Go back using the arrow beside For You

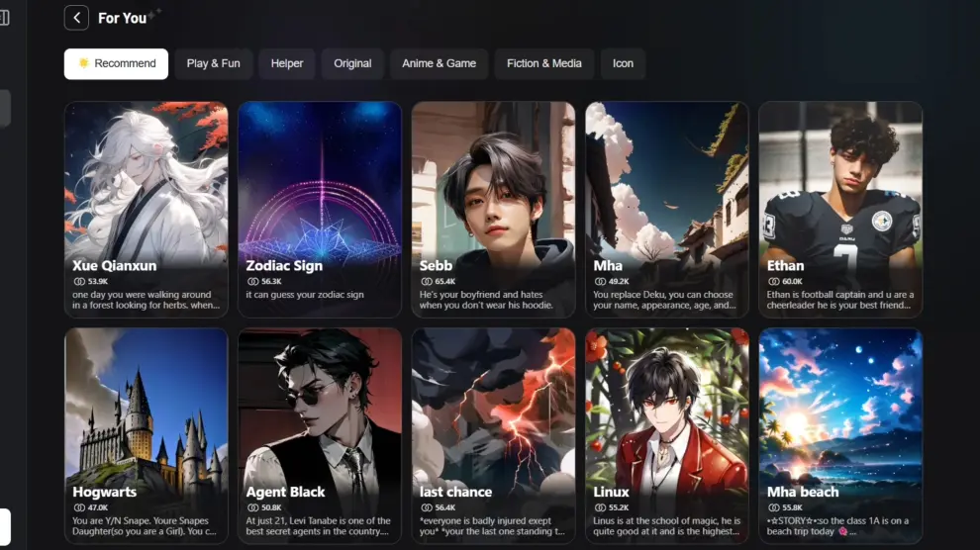[x=76, y=18]
